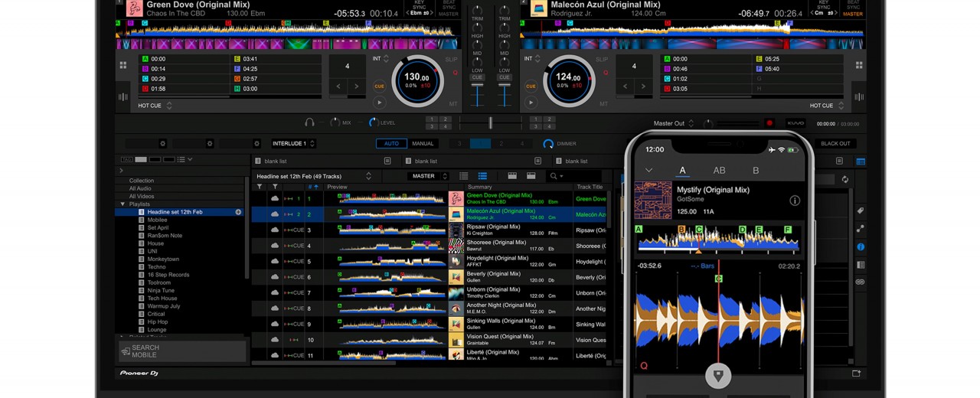Screen dimensions: 980x398
Task: Toggle SLIP on left deck
Action: coord(451,59)
